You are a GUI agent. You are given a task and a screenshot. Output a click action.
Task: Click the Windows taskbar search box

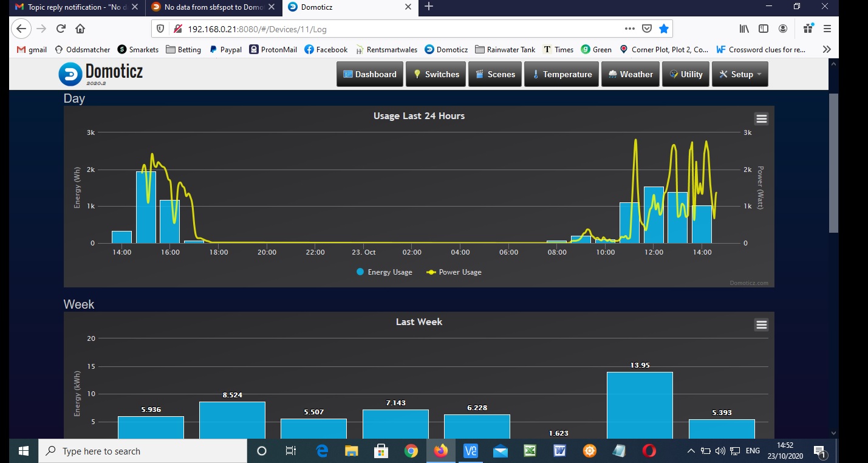[143, 451]
